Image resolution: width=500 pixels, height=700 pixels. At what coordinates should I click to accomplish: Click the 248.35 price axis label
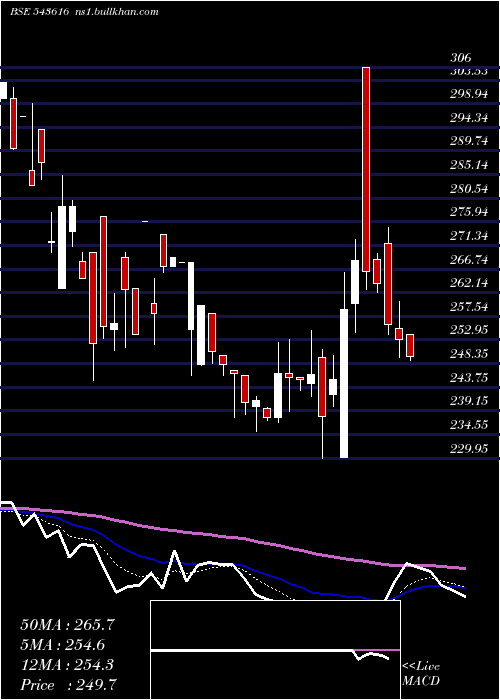click(x=468, y=354)
